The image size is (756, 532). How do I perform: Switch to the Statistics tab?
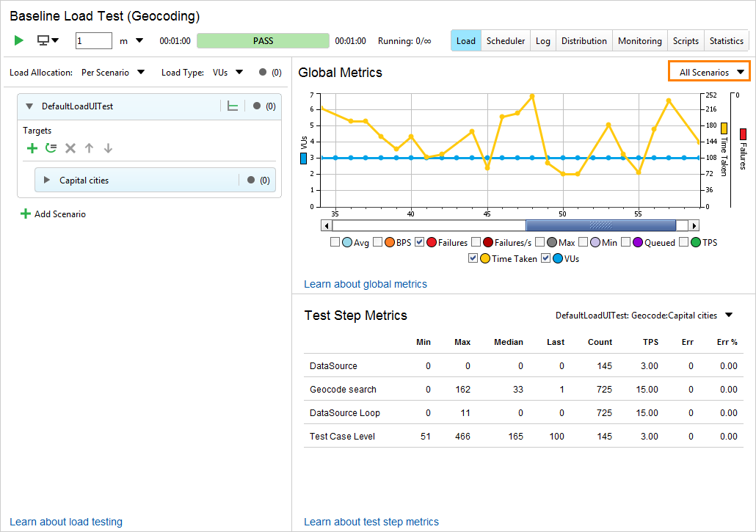tap(726, 41)
